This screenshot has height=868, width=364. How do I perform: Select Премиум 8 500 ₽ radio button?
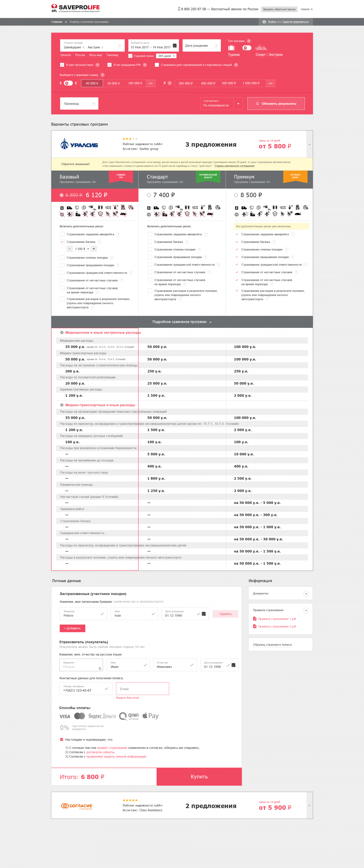(236, 195)
